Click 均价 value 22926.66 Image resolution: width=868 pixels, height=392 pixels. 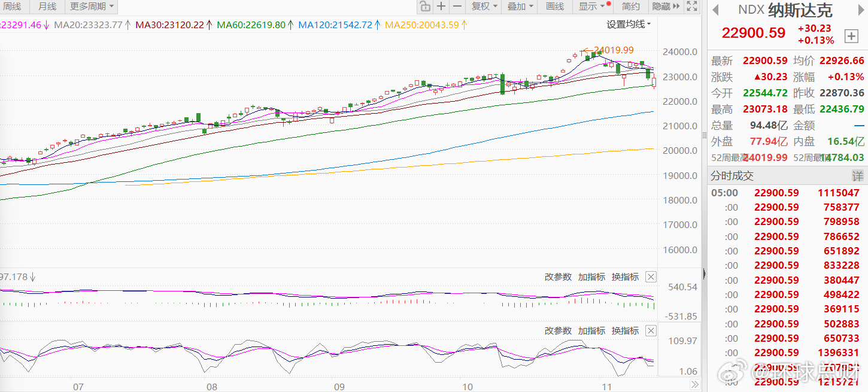pos(842,61)
